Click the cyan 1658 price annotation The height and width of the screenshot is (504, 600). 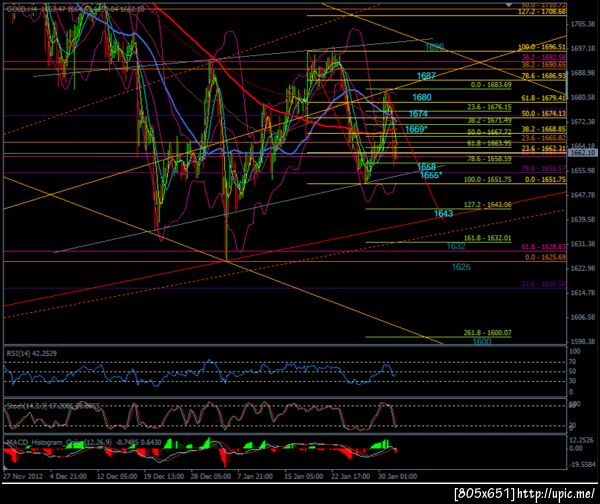pyautogui.click(x=426, y=166)
